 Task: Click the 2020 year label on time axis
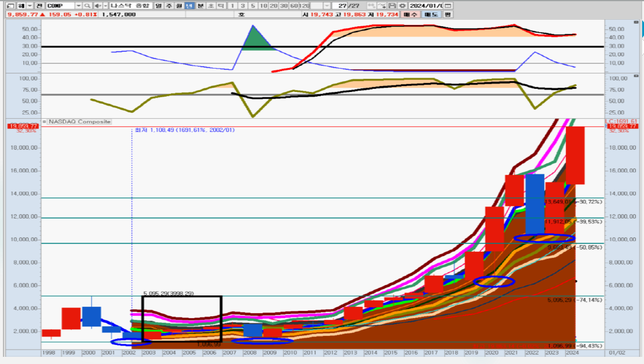point(491,353)
